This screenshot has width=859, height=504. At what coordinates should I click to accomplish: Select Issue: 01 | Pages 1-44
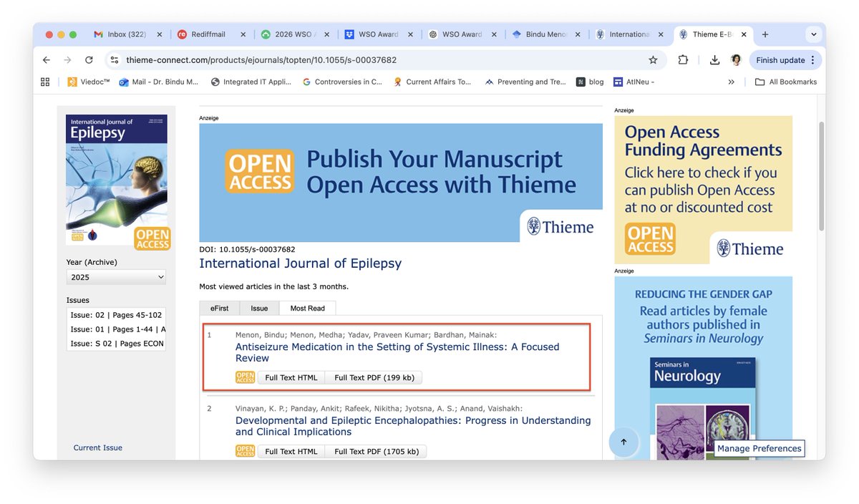click(x=117, y=329)
